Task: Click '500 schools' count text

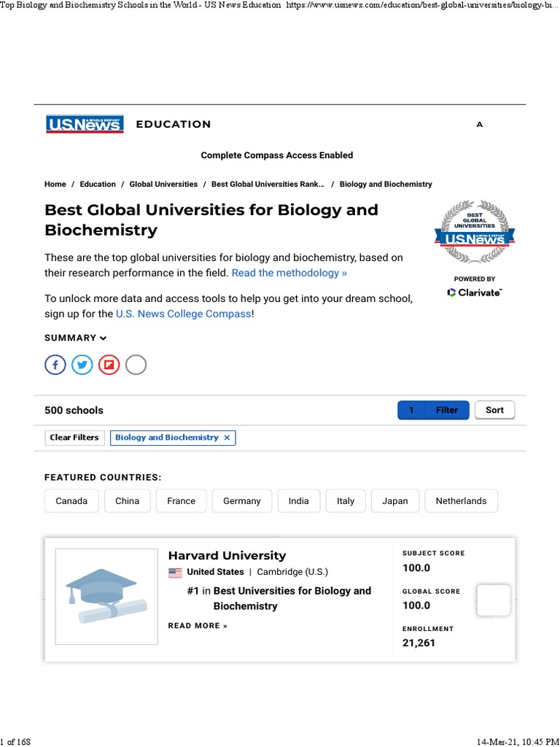Action: tap(74, 410)
